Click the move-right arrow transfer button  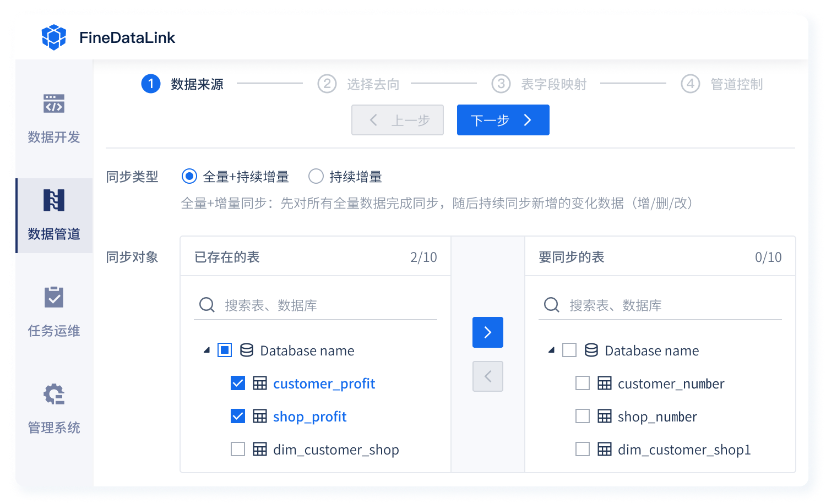487,332
